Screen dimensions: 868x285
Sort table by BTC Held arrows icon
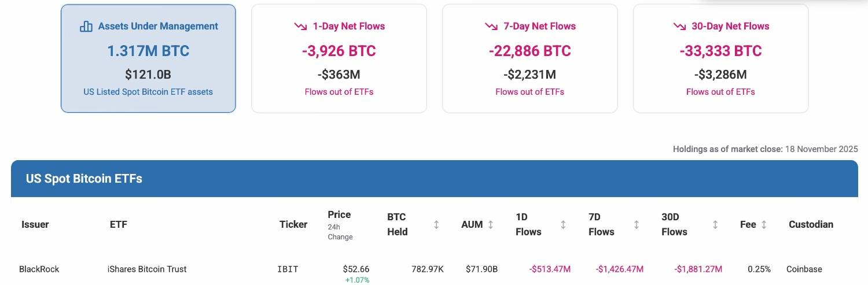[x=436, y=224]
